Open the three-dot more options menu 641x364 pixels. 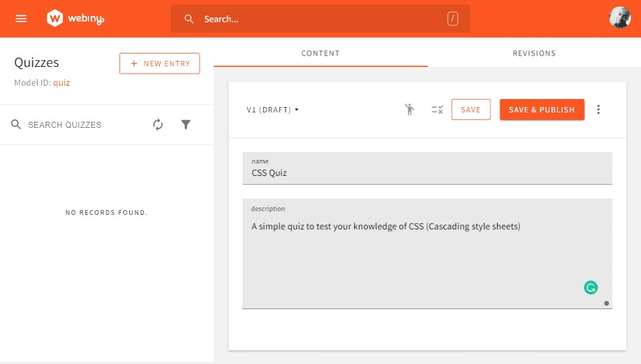pyautogui.click(x=598, y=110)
